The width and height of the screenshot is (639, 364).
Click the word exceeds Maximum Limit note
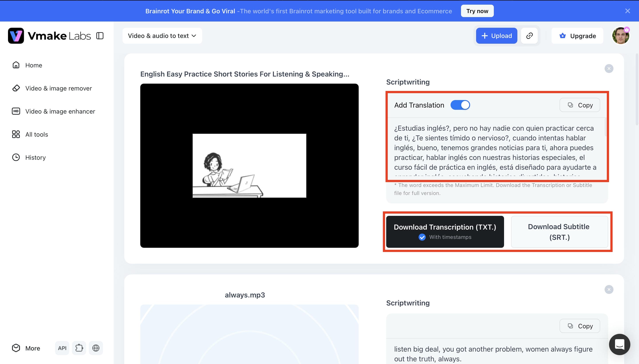[x=493, y=189]
